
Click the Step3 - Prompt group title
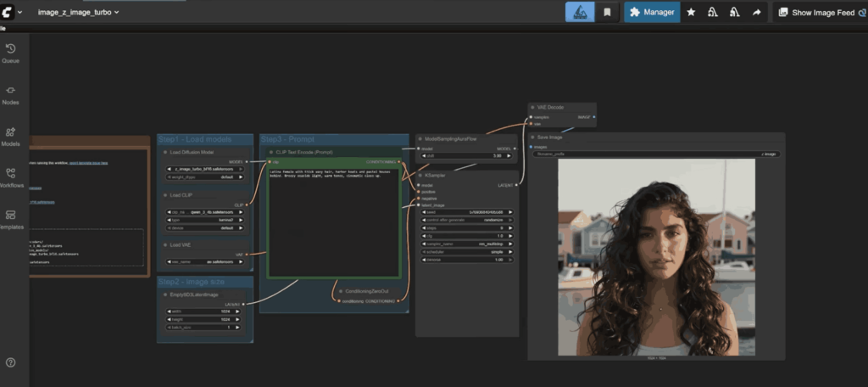288,139
